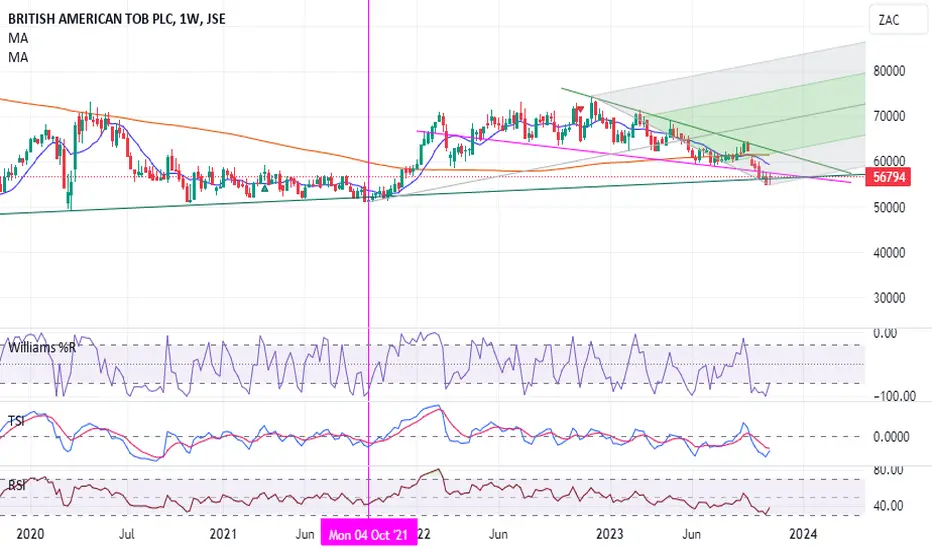Click the Jul time axis label
The width and height of the screenshot is (932, 550).
[127, 534]
